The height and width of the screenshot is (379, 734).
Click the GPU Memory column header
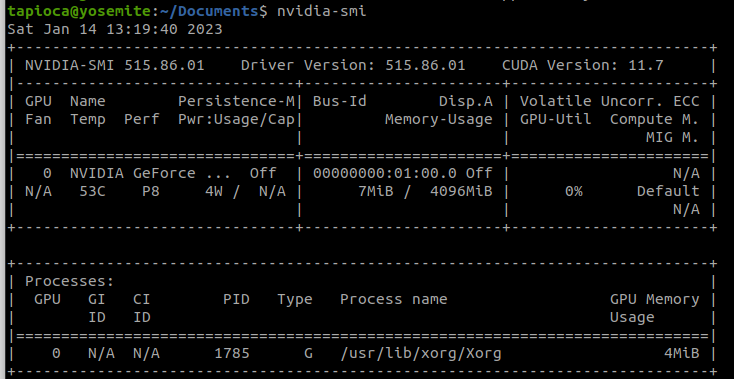[655, 299]
